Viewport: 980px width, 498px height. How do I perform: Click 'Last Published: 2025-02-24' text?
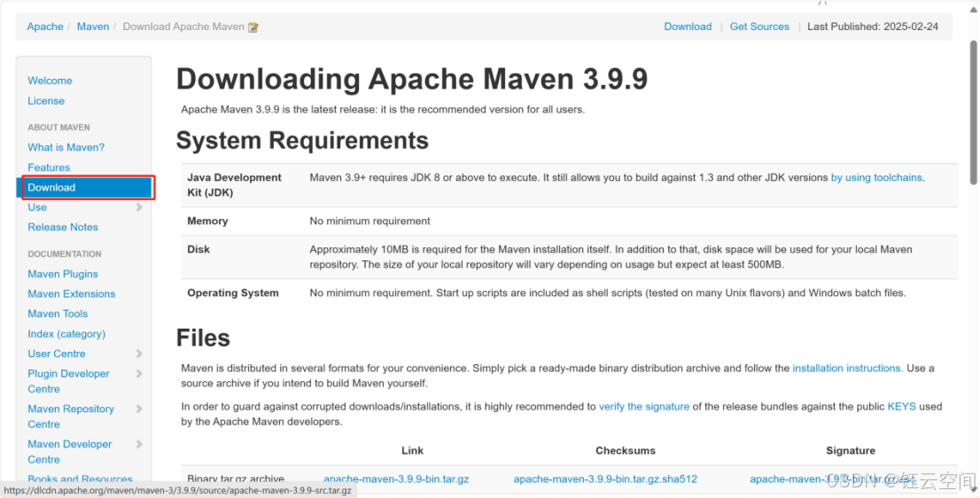click(x=873, y=27)
